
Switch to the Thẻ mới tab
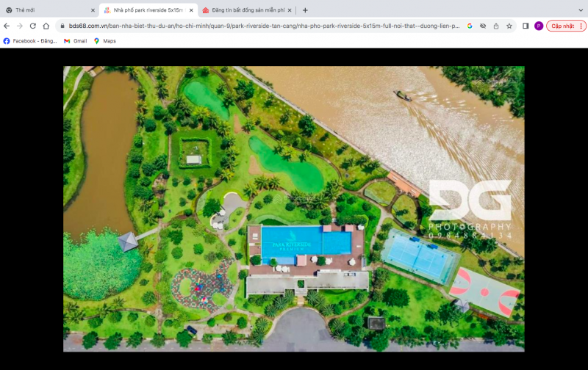(50, 10)
